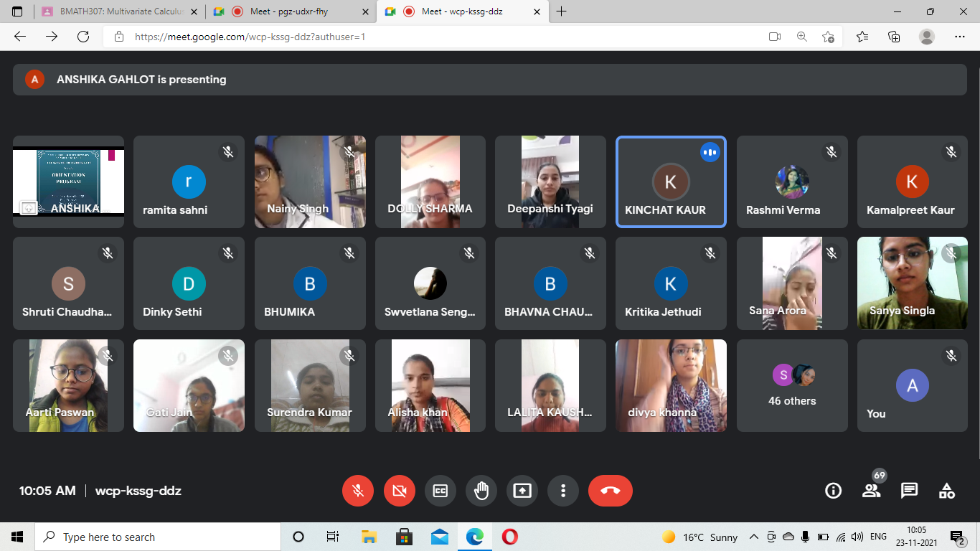980x551 pixels.
Task: Open the meeting details info icon
Action: point(833,491)
